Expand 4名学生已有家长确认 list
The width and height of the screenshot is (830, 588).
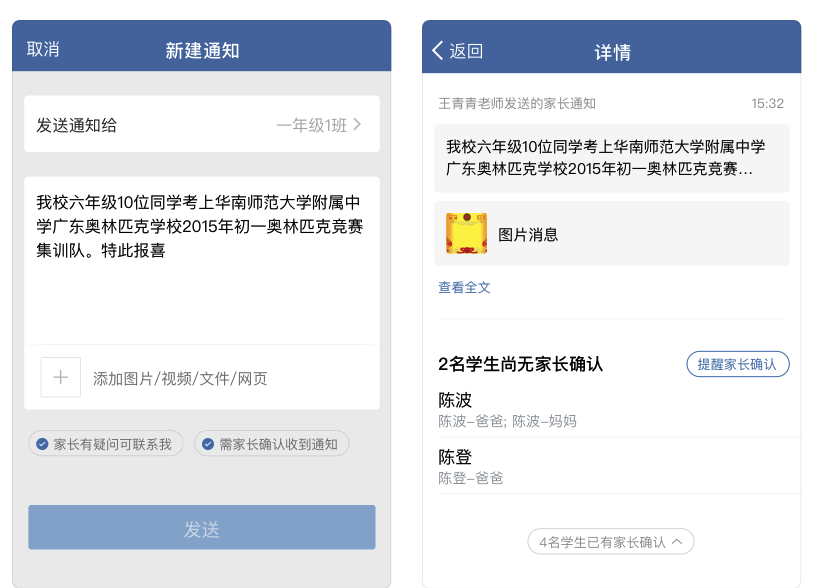point(611,542)
